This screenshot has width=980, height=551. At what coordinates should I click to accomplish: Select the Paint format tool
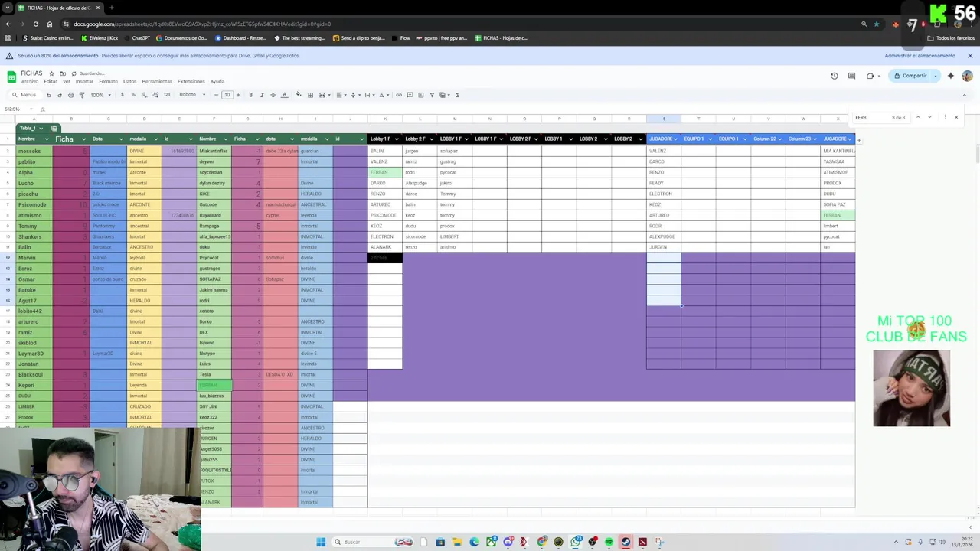click(82, 95)
